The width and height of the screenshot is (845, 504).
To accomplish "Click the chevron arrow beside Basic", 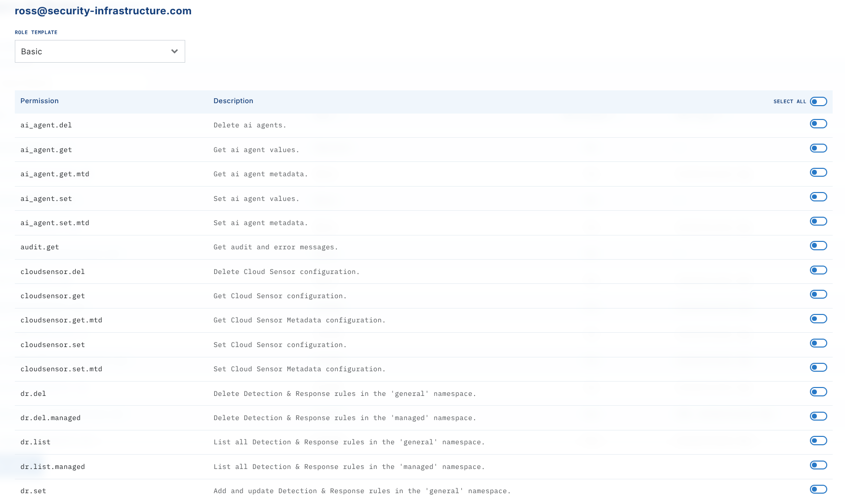I will tap(174, 51).
